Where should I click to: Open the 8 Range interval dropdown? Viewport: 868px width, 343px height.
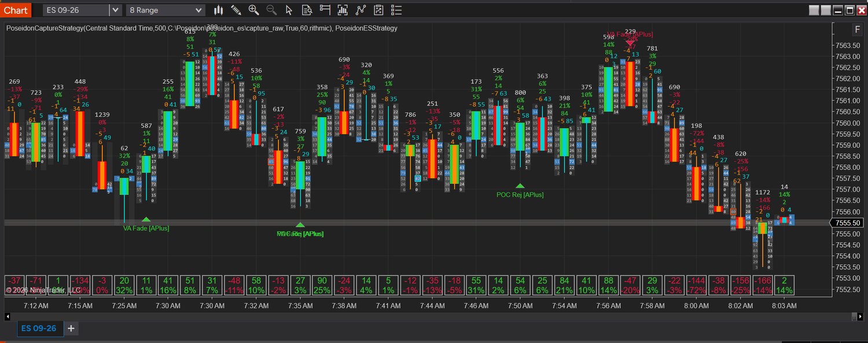click(165, 10)
